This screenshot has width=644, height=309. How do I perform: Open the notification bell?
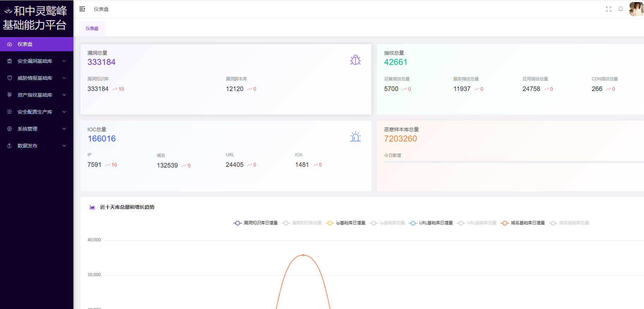coord(620,9)
